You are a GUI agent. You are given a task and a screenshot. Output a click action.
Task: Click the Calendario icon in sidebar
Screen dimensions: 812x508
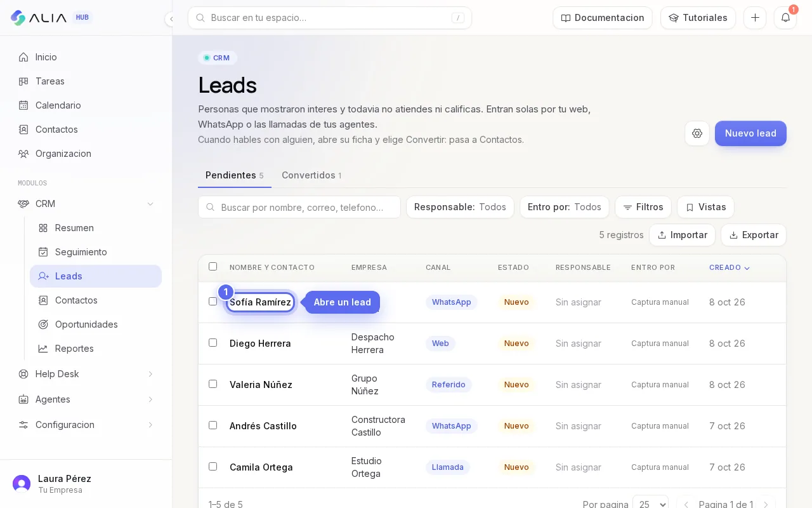(x=23, y=105)
